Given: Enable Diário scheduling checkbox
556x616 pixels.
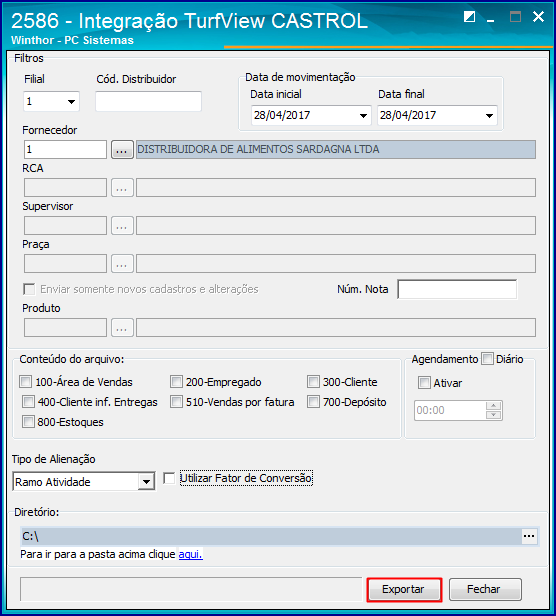Looking at the screenshot, I should (x=487, y=359).
